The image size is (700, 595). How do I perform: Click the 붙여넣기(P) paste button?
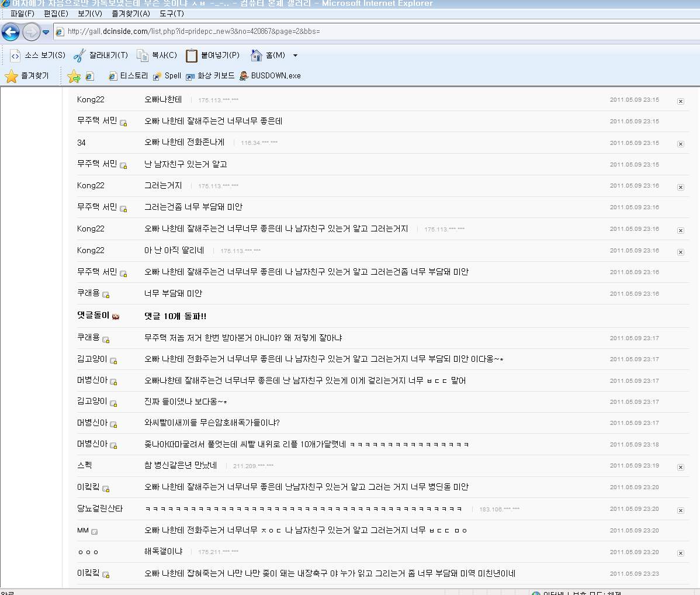click(x=213, y=56)
